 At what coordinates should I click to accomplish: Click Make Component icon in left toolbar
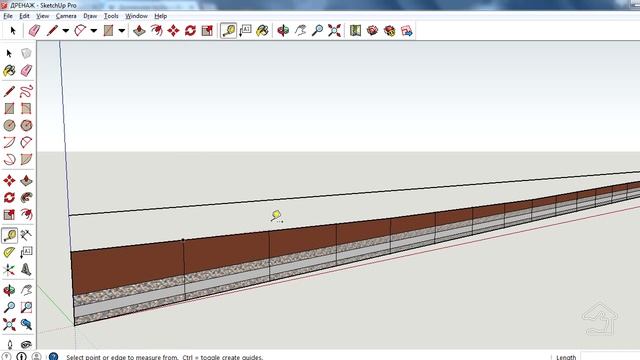pos(26,53)
